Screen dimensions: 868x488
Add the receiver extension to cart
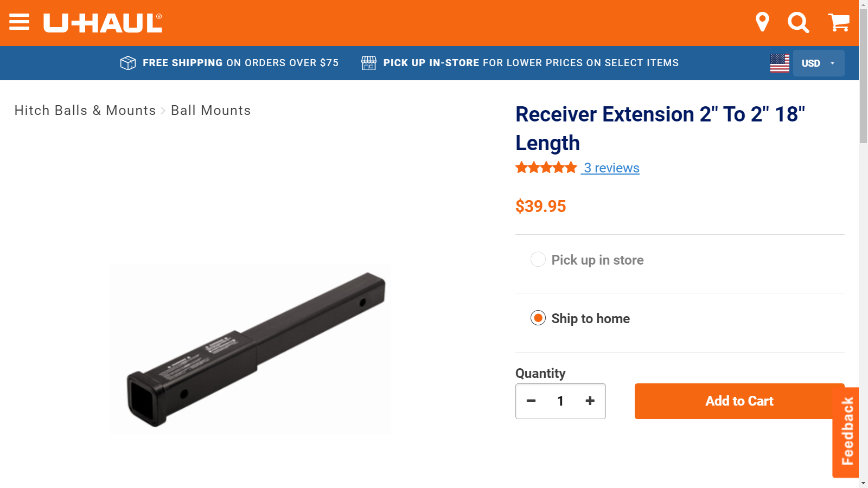[x=739, y=401]
